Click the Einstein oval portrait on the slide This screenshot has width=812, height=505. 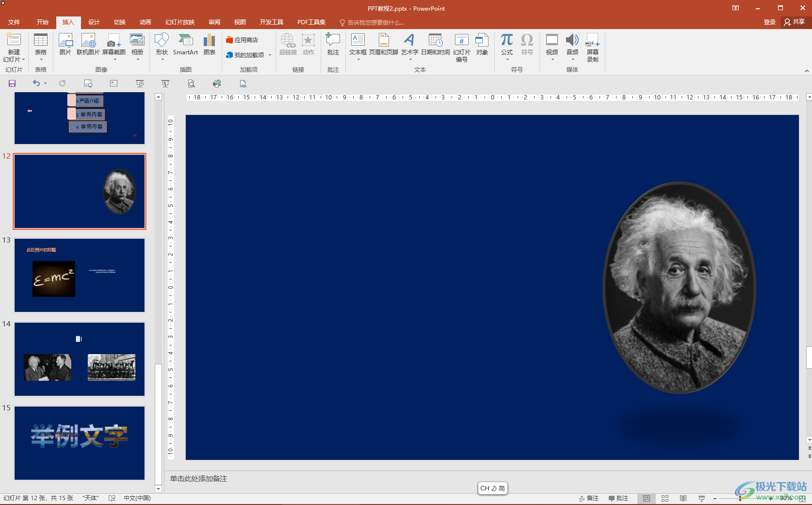click(680, 288)
